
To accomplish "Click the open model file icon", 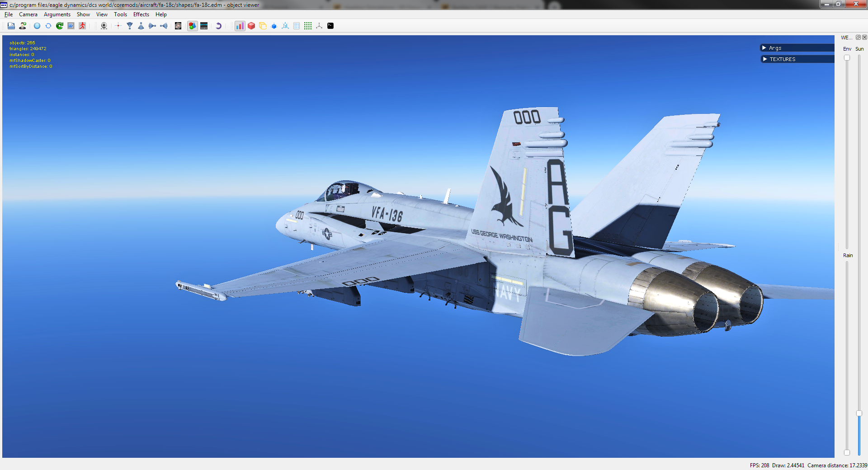I will click(11, 26).
